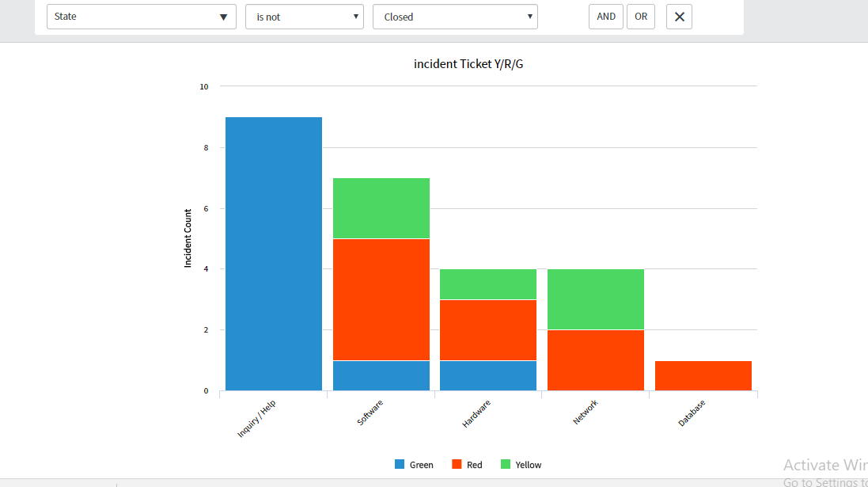This screenshot has height=487, width=868.
Task: Select the Hardware bar's blue bottom segment
Action: [x=488, y=375]
